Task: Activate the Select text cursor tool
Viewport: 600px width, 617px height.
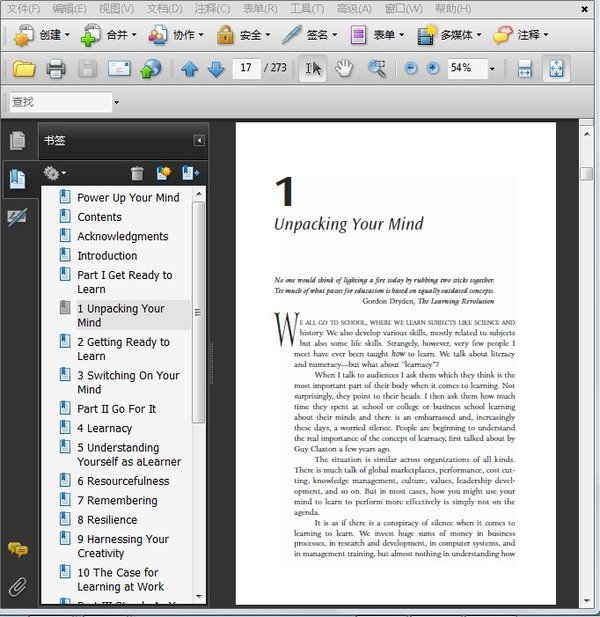Action: tap(313, 68)
